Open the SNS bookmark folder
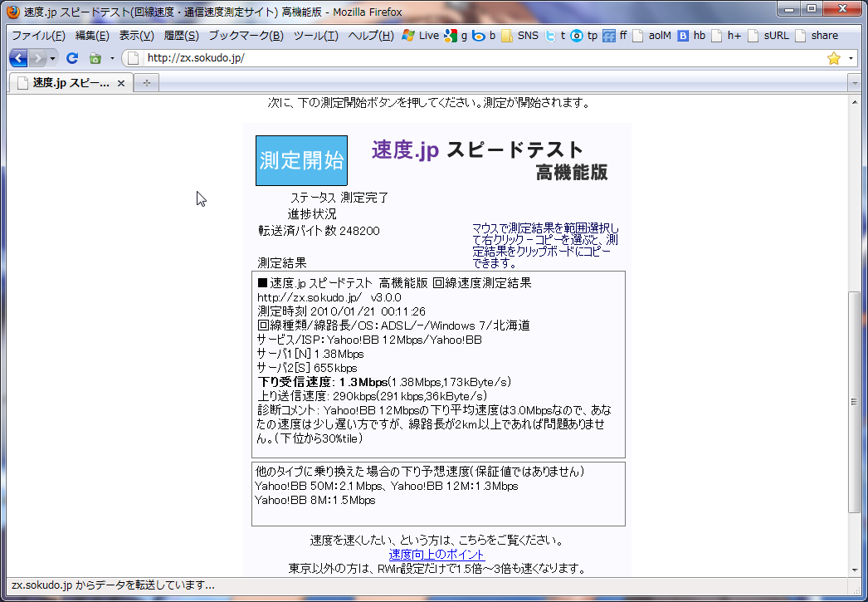Screen dimensions: 868x602 coord(519,36)
